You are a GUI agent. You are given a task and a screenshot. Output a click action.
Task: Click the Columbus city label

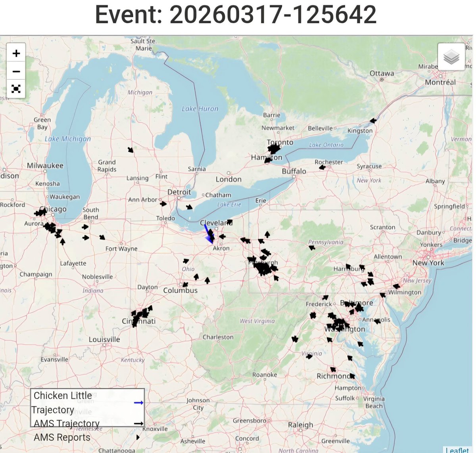click(180, 290)
